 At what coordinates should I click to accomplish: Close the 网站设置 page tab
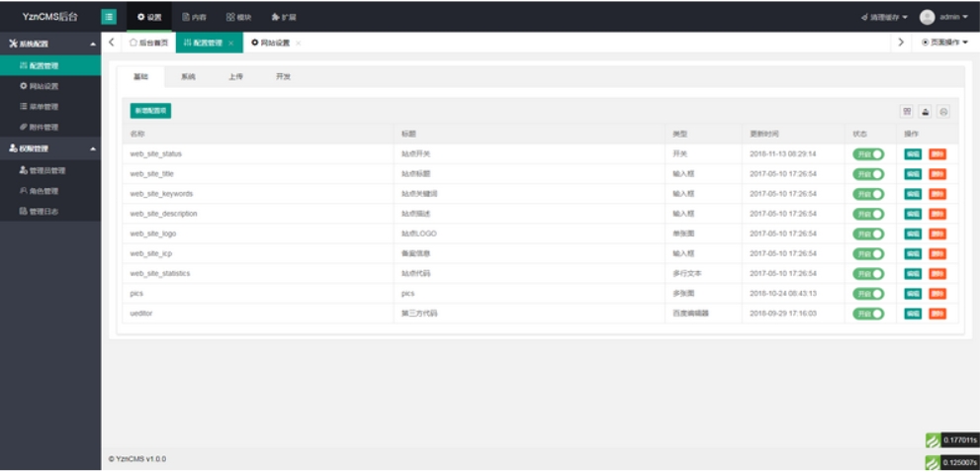(x=299, y=44)
